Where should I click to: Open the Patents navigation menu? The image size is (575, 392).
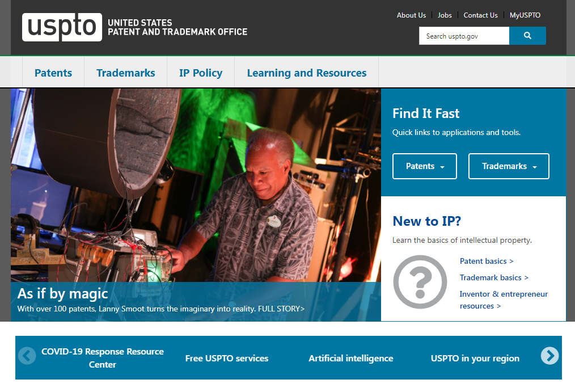coord(53,73)
